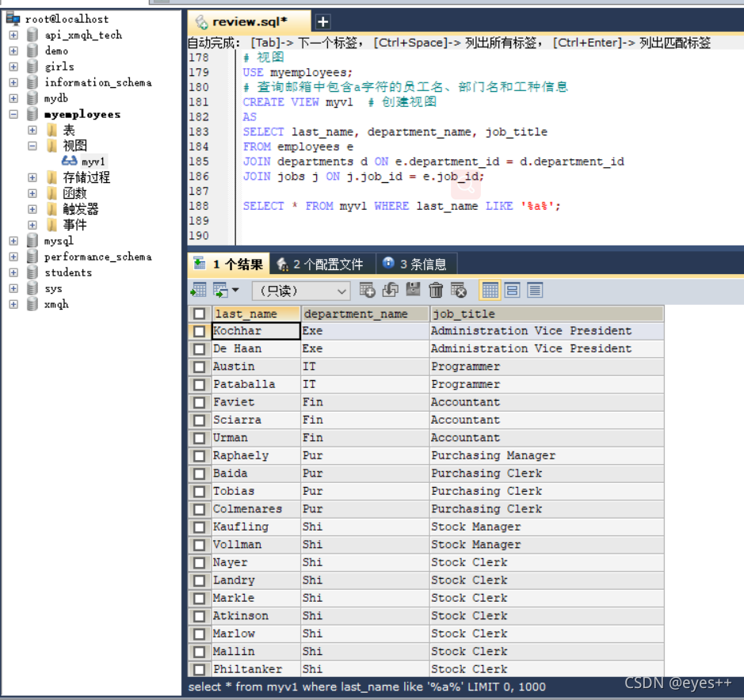Click the review.sql tab icon
744x700 pixels.
[202, 22]
